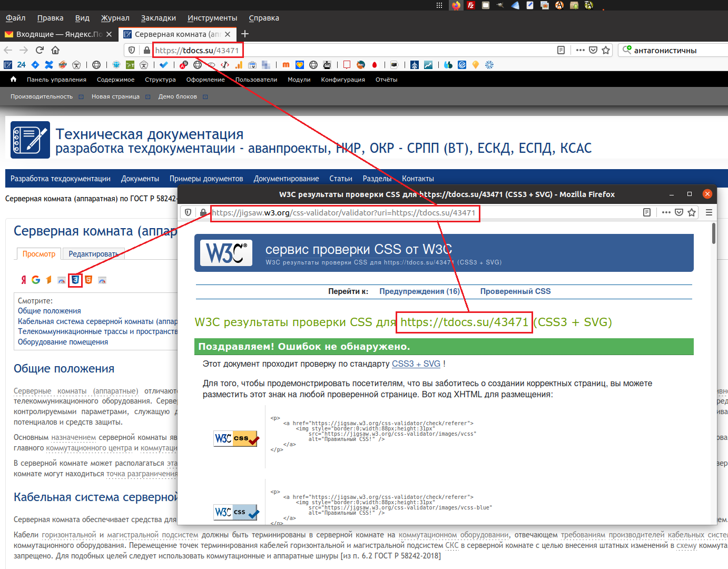Click the Демо блоков shortcut

(178, 96)
